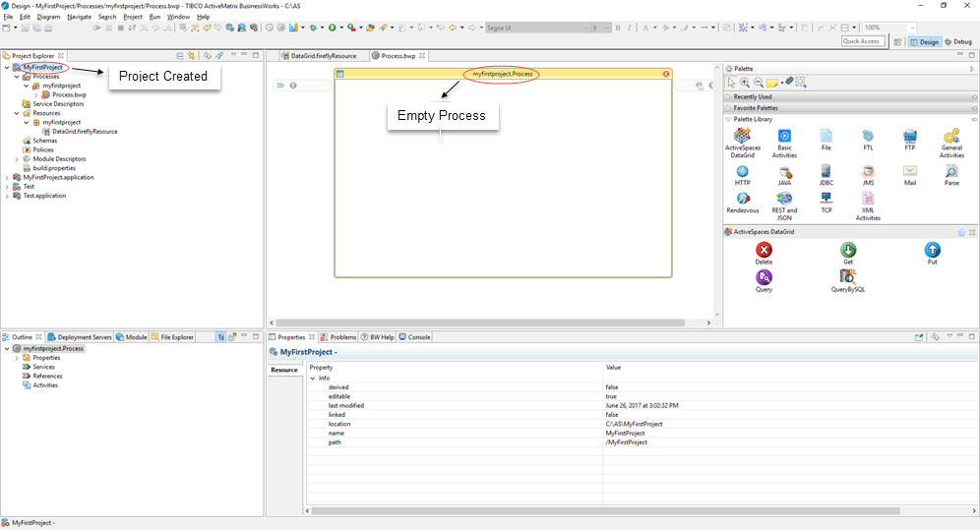Expand the Module Descriptors tree node
The width and height of the screenshot is (980, 530).
pyautogui.click(x=17, y=158)
